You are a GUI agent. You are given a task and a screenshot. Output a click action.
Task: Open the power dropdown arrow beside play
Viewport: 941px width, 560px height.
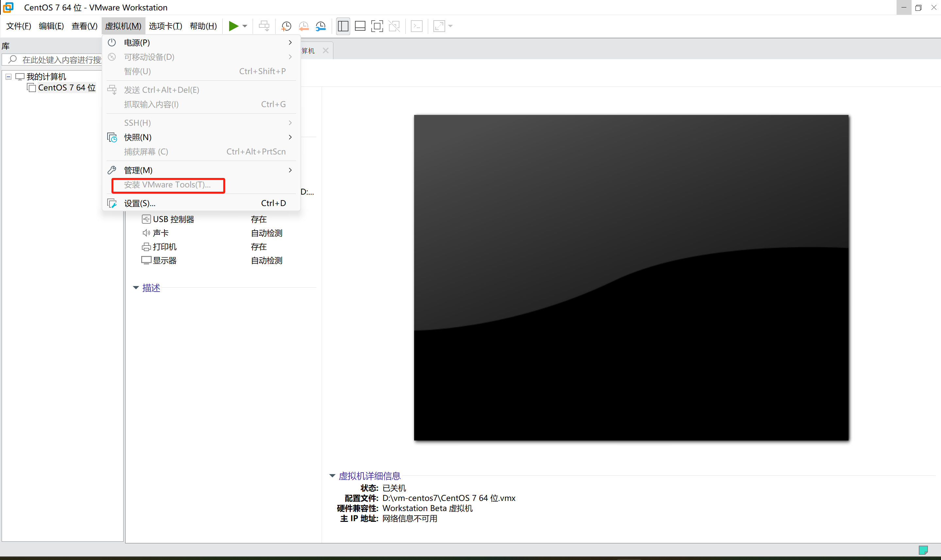(x=245, y=26)
